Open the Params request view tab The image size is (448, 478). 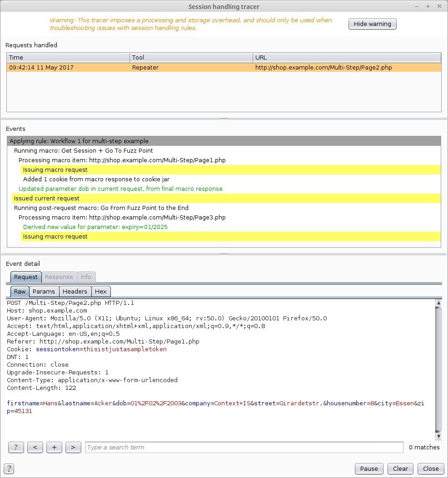click(x=44, y=291)
